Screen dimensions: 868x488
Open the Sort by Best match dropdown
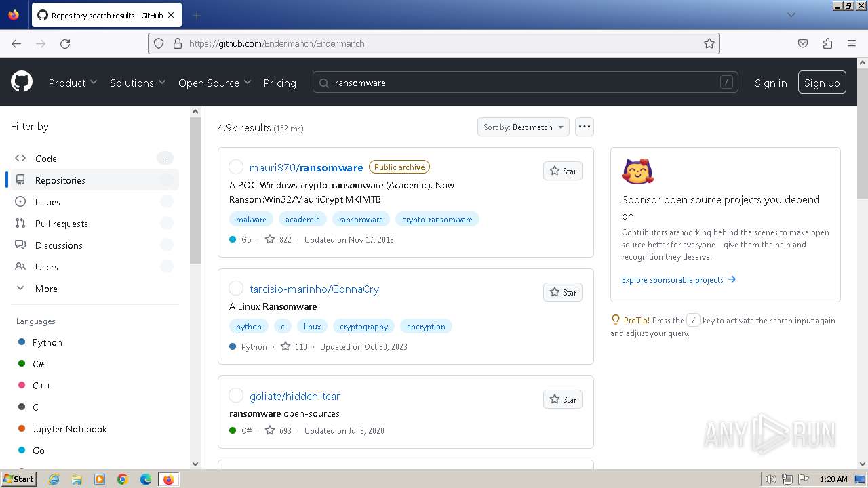coord(524,127)
